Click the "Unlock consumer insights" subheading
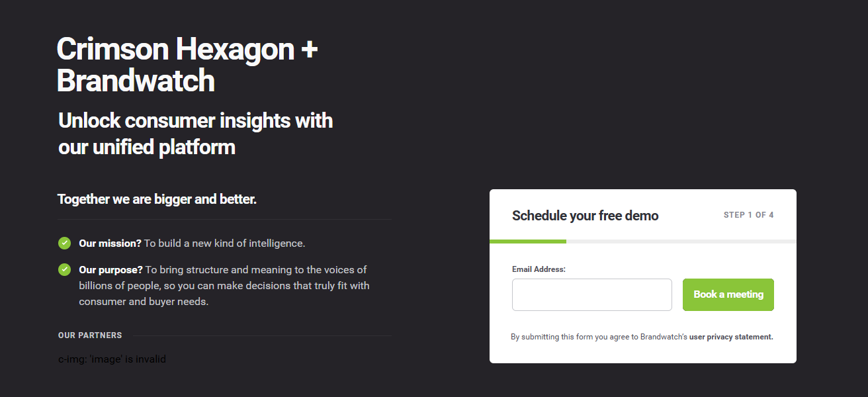Image resolution: width=868 pixels, height=397 pixels. point(195,133)
